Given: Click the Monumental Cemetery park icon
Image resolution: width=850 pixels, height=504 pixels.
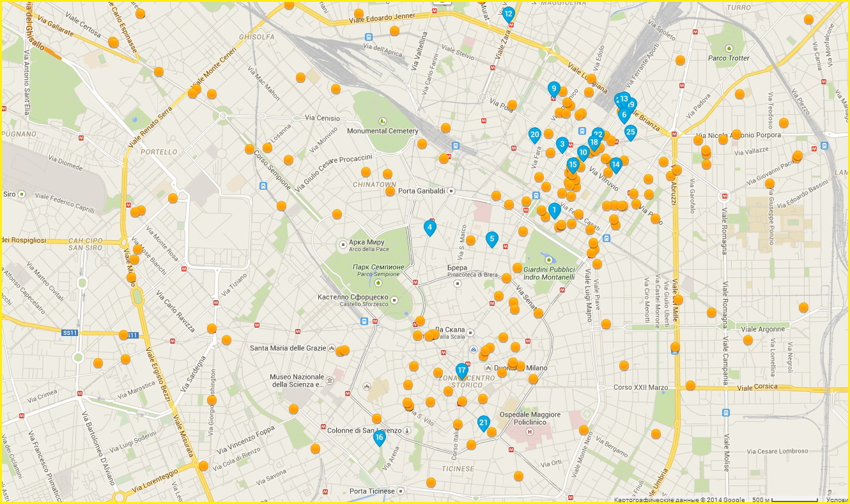Looking at the screenshot, I should pyautogui.click(x=382, y=121).
